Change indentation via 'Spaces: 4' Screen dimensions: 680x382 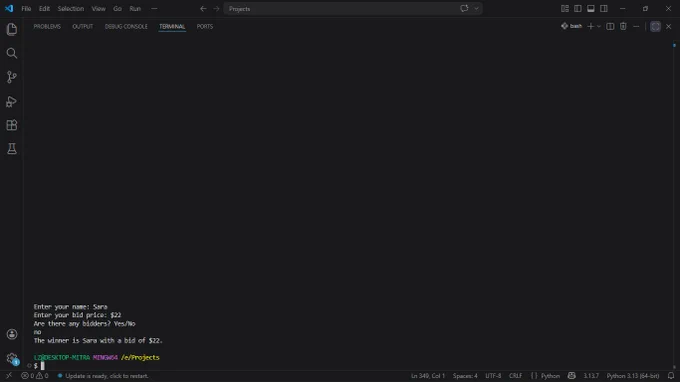[x=465, y=376]
